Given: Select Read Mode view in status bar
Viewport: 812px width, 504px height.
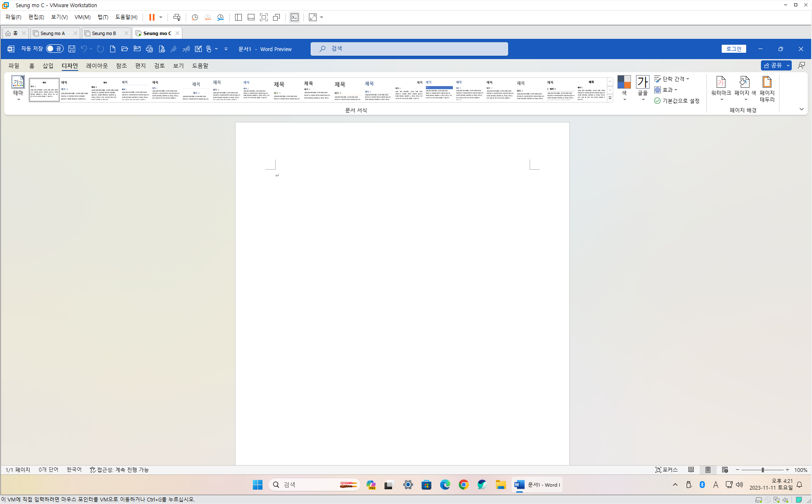Looking at the screenshot, I should pos(691,470).
